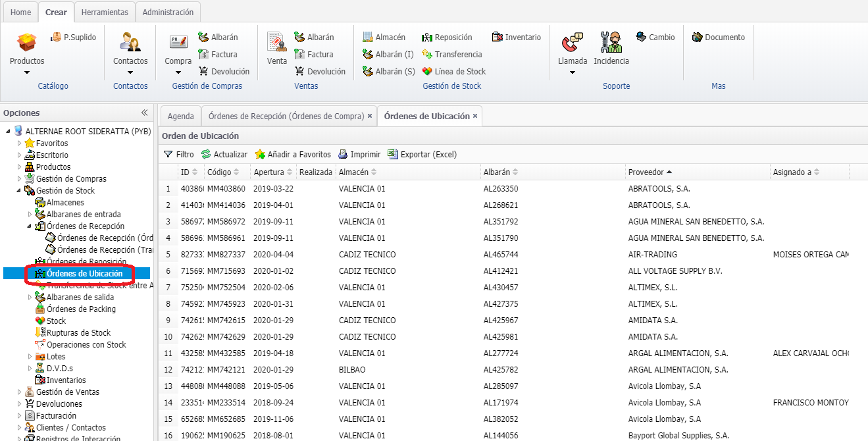Image resolution: width=868 pixels, height=441 pixels.
Task: Select Stock in the options tree
Action: [56, 321]
